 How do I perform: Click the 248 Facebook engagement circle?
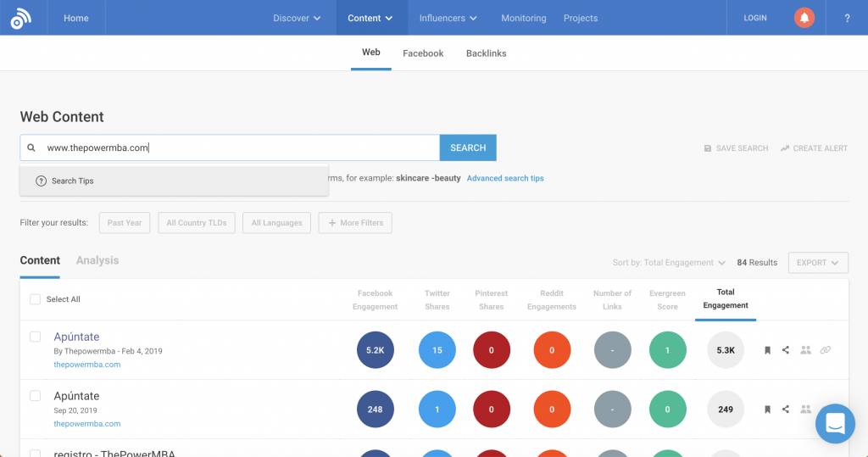click(x=376, y=410)
